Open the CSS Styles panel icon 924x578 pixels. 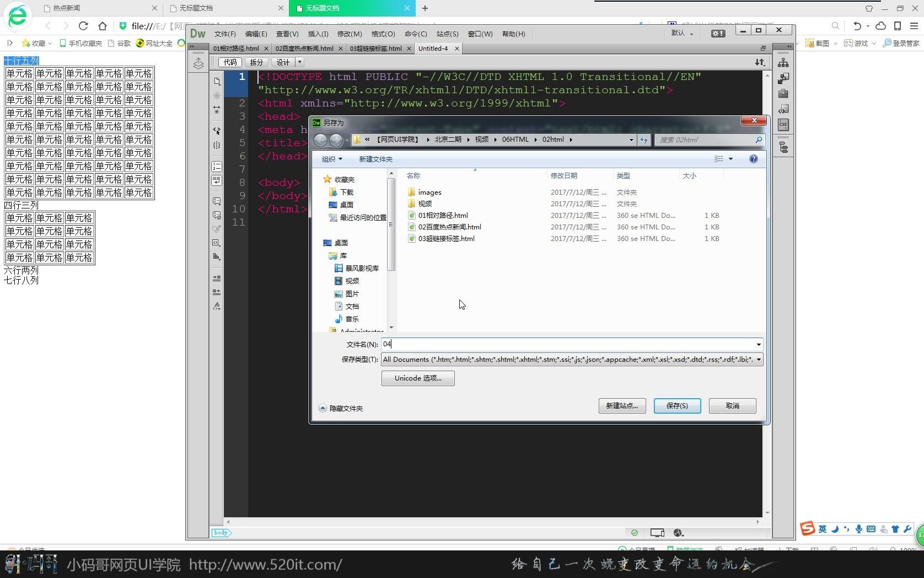point(783,125)
